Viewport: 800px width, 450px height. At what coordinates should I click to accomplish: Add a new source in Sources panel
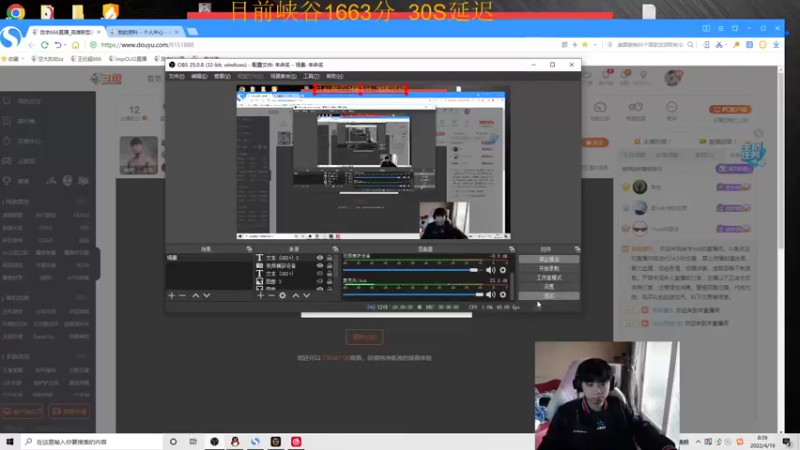pos(260,295)
